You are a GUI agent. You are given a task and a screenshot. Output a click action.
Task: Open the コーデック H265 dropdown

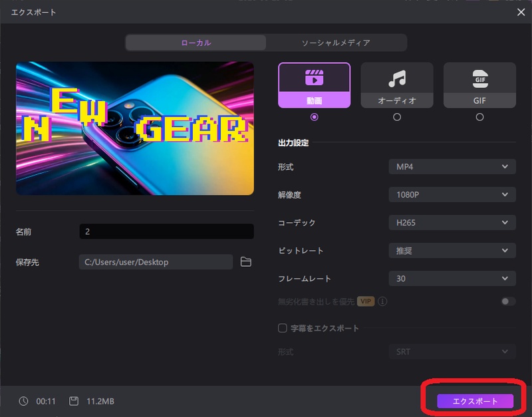pos(452,223)
